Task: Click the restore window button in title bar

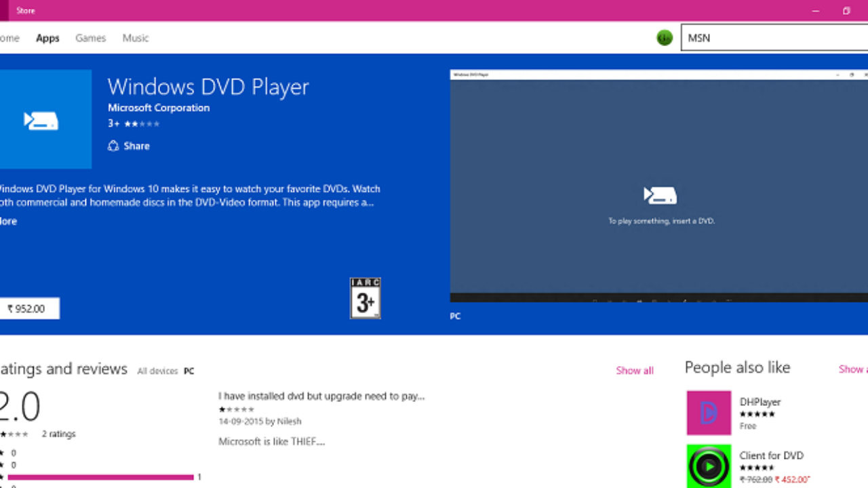Action: (846, 11)
